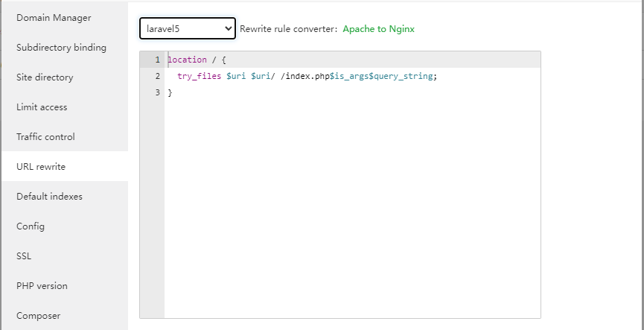The image size is (644, 330).
Task: Click line number 3 in the gutter
Action: click(157, 92)
